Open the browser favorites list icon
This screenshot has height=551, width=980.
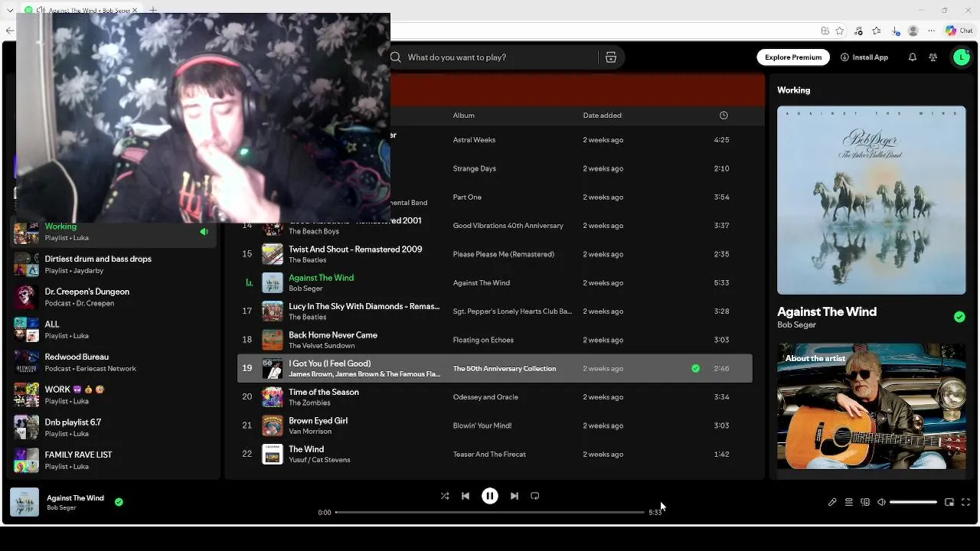(877, 31)
